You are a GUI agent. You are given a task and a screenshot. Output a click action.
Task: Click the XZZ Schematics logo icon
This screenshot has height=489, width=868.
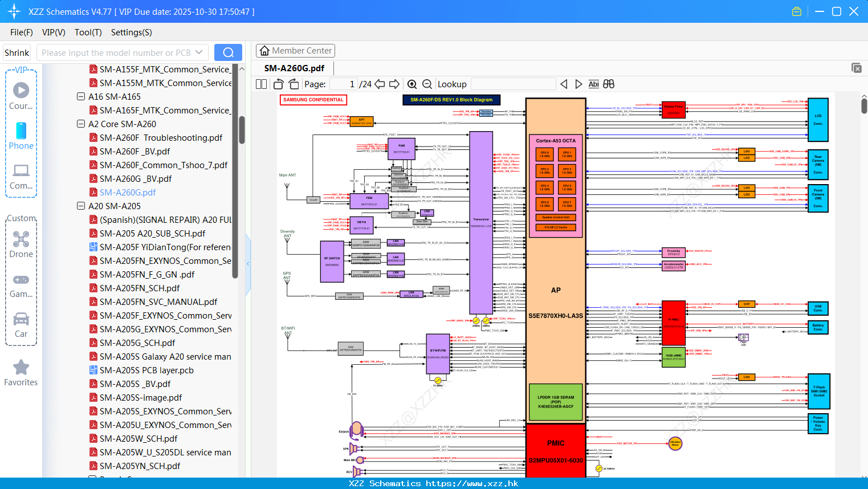(x=14, y=11)
